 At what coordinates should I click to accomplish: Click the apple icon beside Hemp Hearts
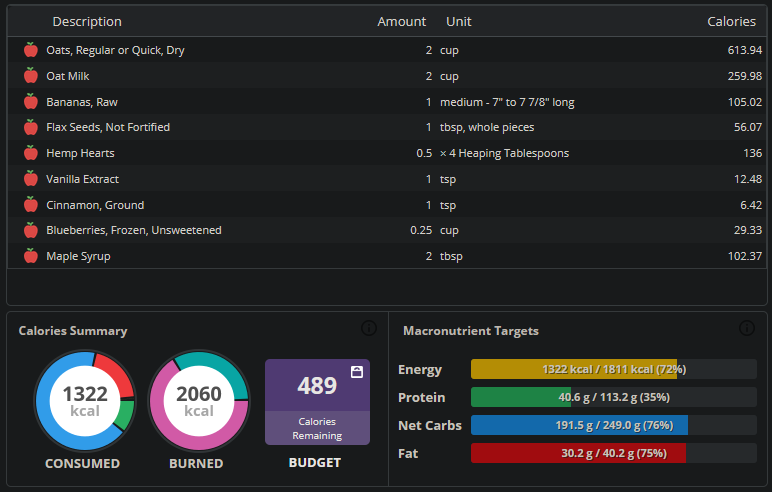[31, 153]
